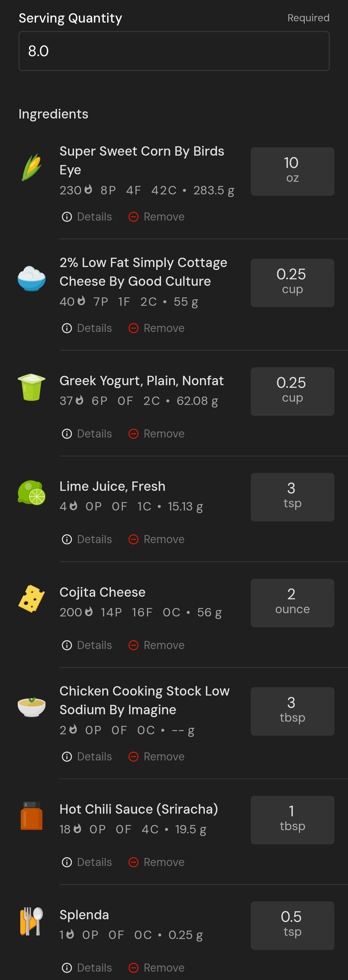Remove Splenda from the recipe
This screenshot has height=980, width=348.
(157, 967)
